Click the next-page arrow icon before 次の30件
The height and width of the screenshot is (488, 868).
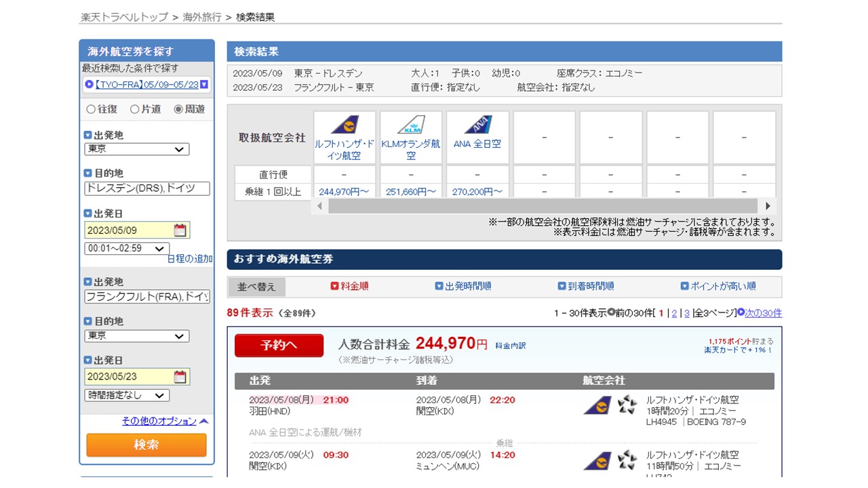click(741, 313)
